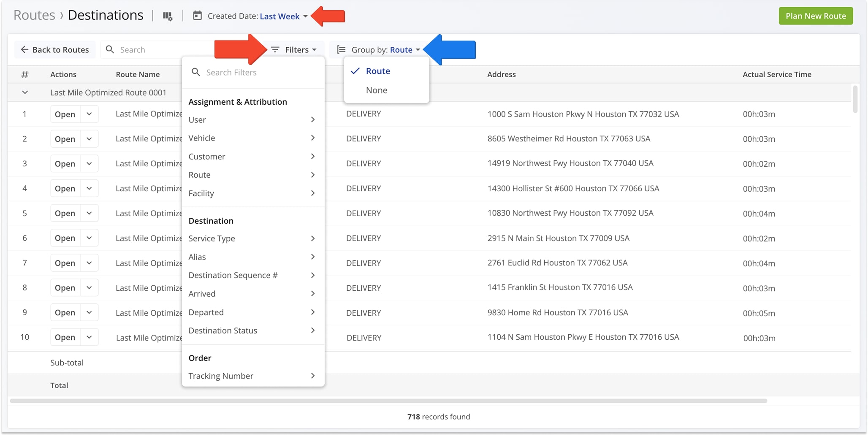Choose None in the Group by menu

pos(376,90)
